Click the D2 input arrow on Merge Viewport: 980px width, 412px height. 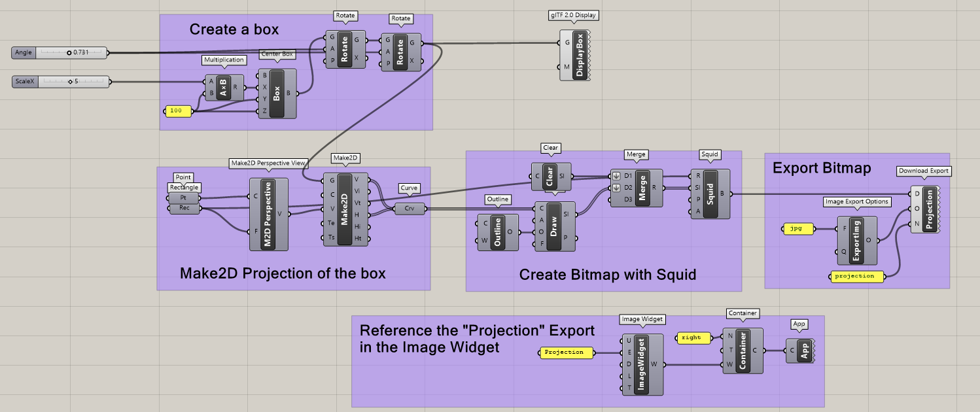(x=616, y=188)
